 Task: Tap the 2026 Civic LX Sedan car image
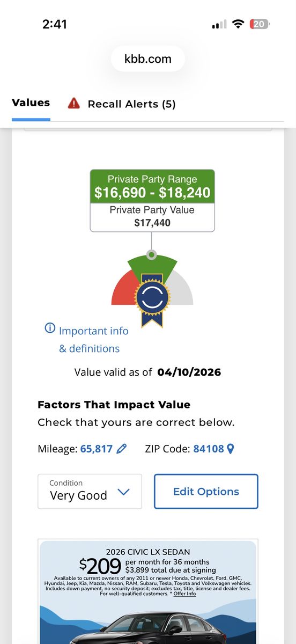coord(148,628)
